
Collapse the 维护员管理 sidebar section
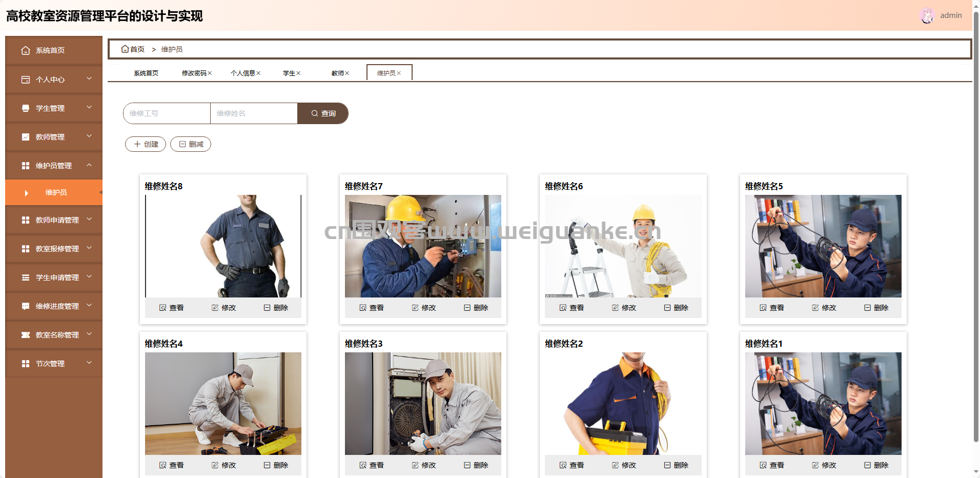pos(89,165)
